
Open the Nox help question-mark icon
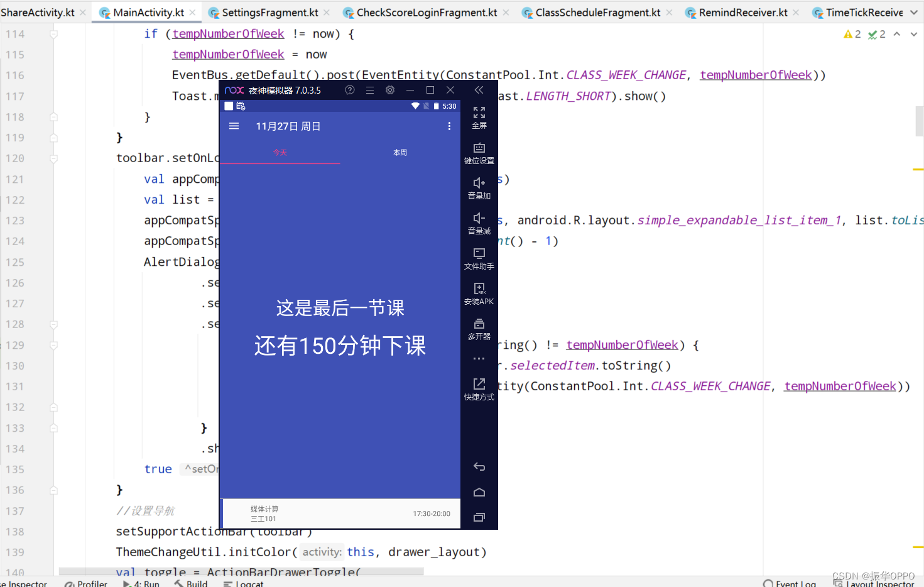[350, 90]
